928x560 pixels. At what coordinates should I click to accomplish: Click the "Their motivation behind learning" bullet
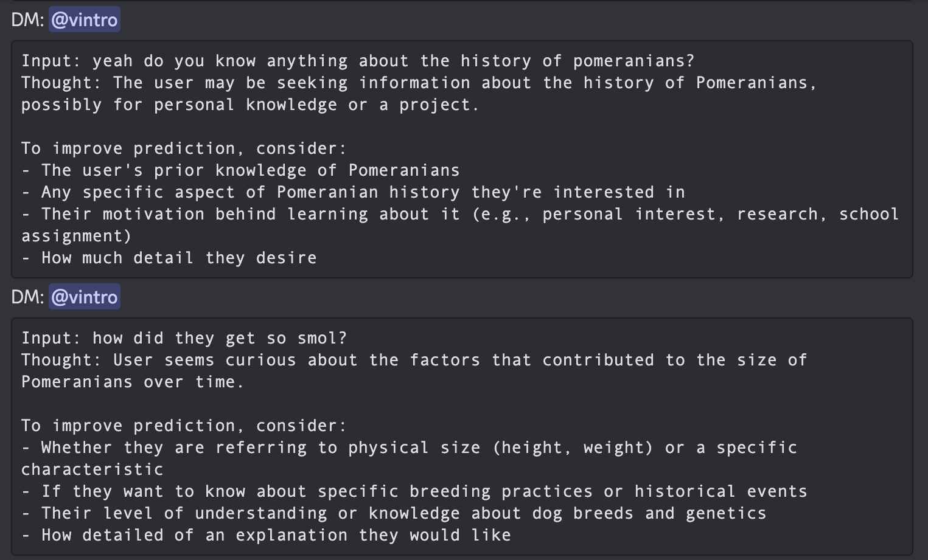[459, 215]
